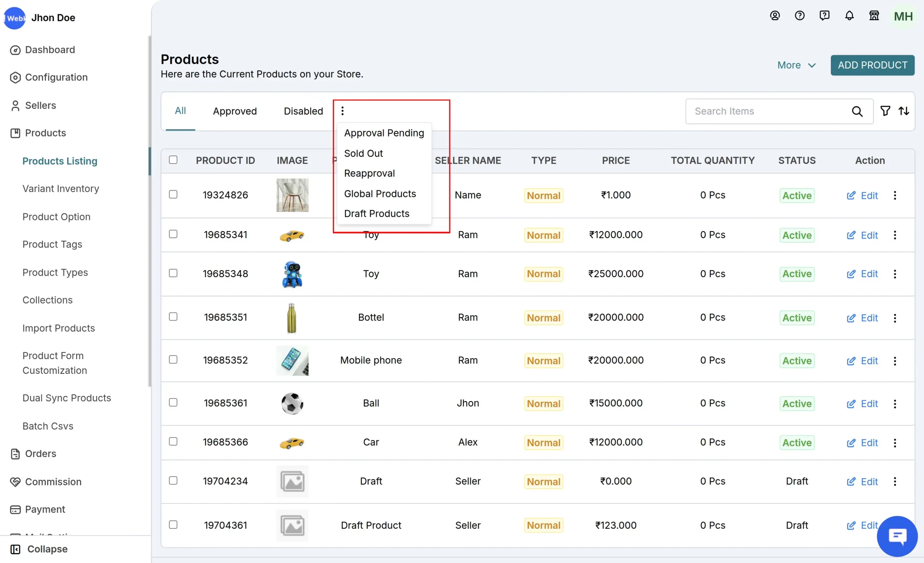Check the box for product 19685341
The height and width of the screenshot is (563, 924).
coord(173,234)
